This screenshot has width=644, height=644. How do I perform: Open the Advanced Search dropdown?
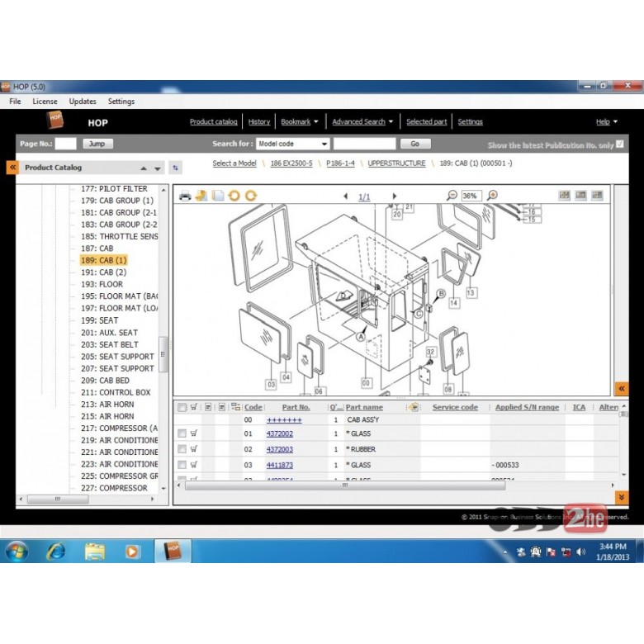(362, 121)
